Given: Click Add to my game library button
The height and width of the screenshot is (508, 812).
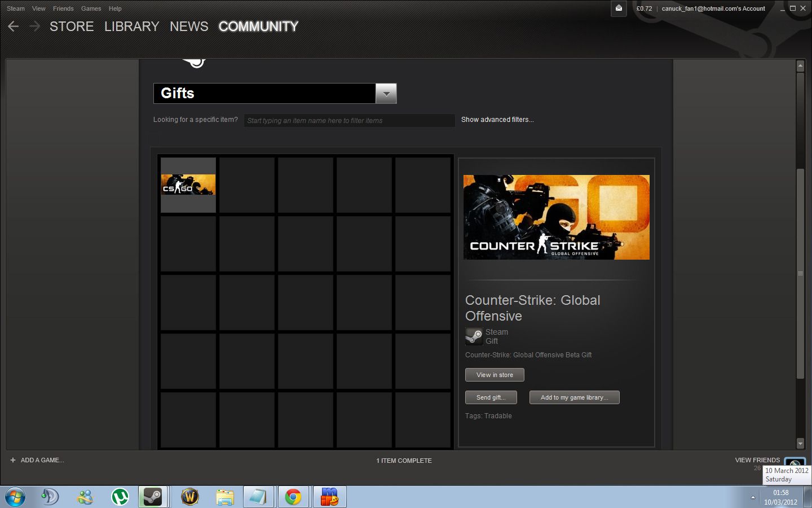Looking at the screenshot, I should (574, 397).
